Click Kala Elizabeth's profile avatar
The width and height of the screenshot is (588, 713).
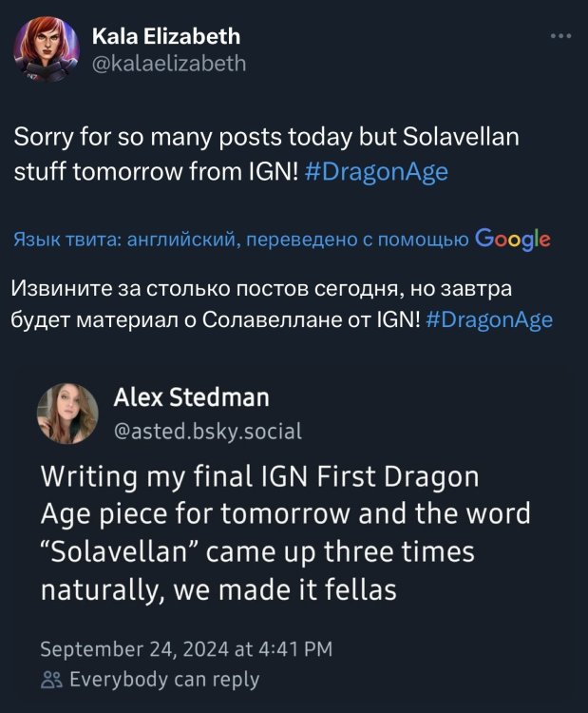[46, 51]
